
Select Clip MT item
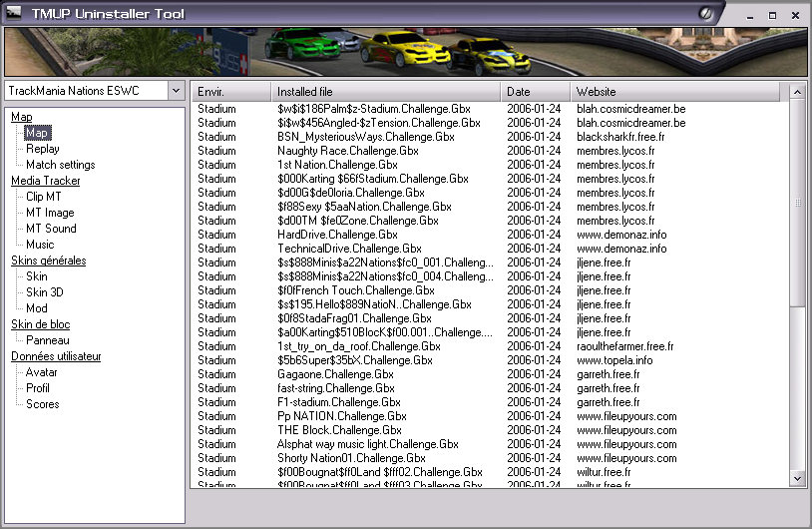pos(44,197)
